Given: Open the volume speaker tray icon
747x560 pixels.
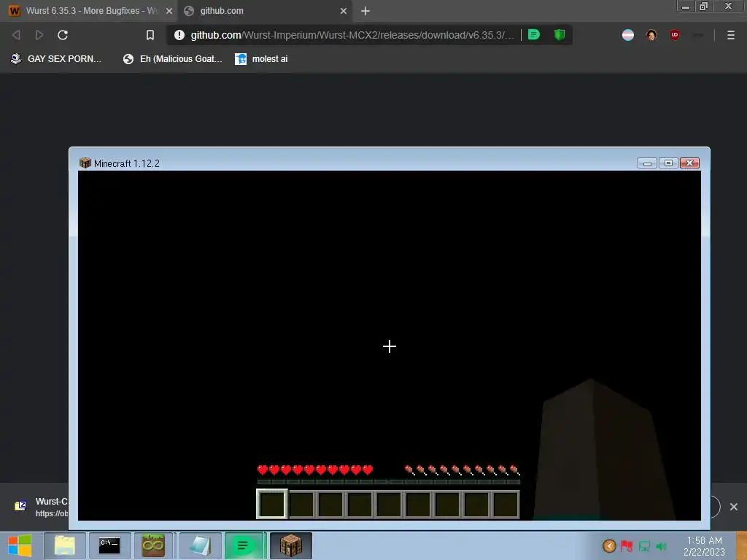Looking at the screenshot, I should coord(661,546).
